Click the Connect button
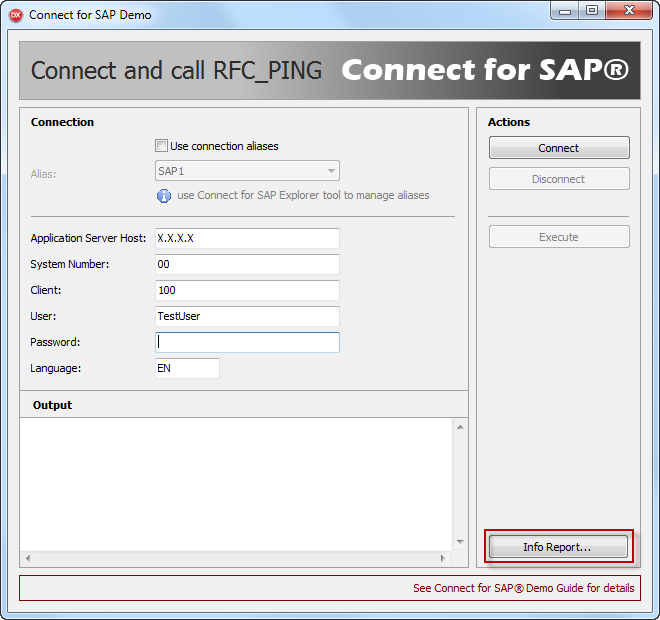 [x=559, y=148]
